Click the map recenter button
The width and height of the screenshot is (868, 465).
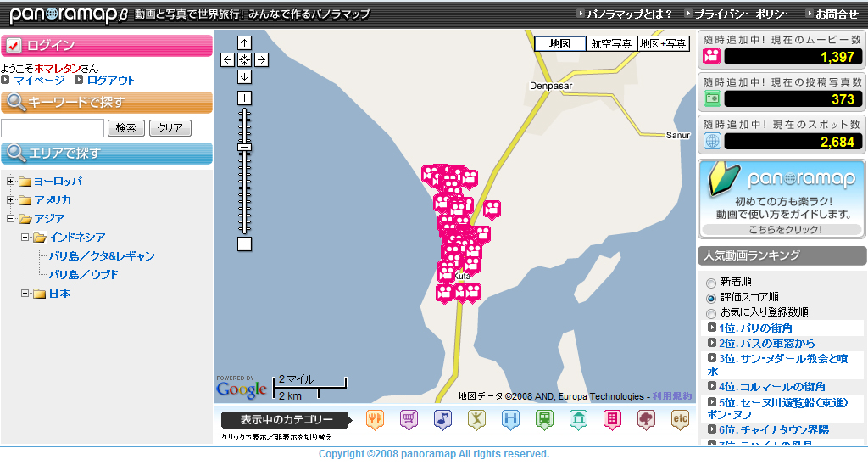pos(244,60)
